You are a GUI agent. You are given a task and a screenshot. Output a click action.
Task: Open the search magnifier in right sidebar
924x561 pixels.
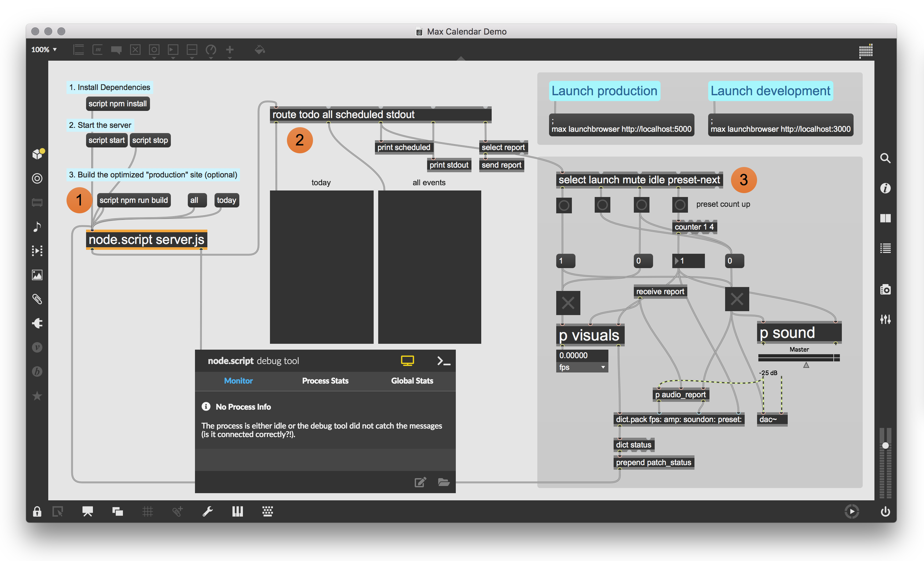[885, 158]
